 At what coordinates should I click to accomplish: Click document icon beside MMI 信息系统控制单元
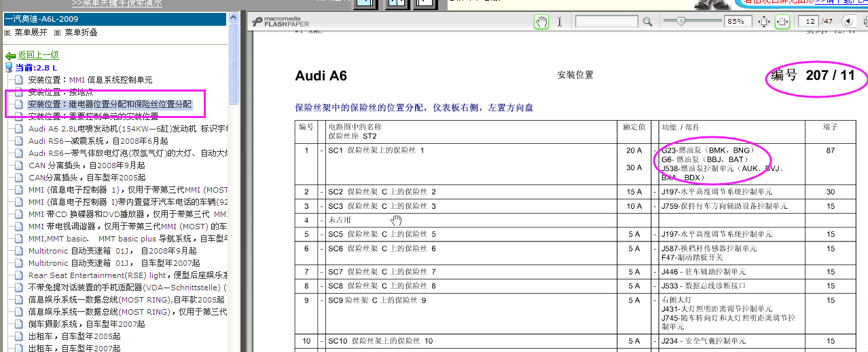point(19,80)
